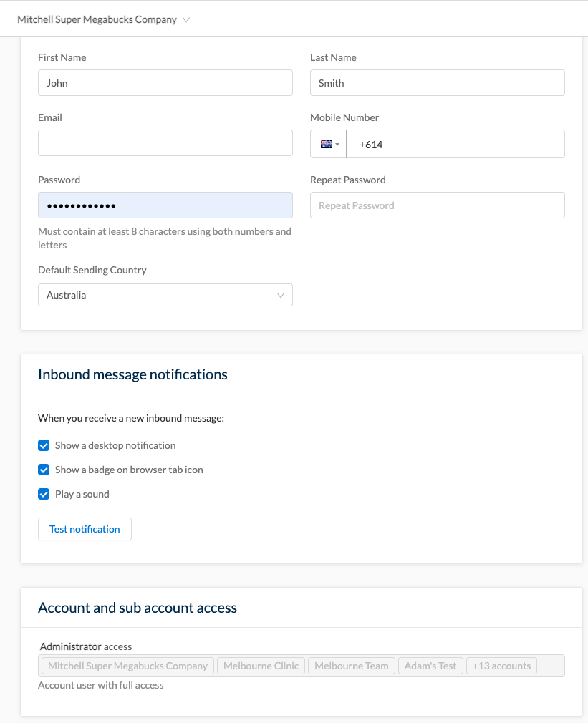Select the Last Name field showing Smith
Viewport: 588px width, 723px height.
tap(437, 82)
